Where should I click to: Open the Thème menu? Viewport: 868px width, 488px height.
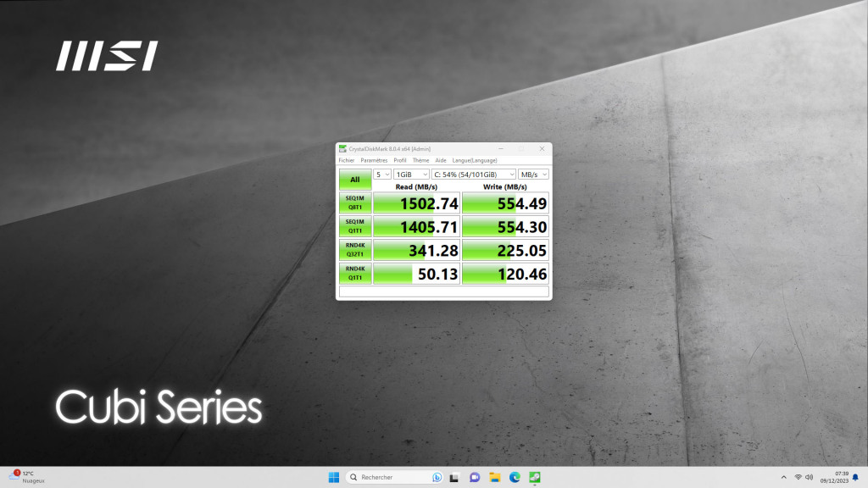coord(420,160)
